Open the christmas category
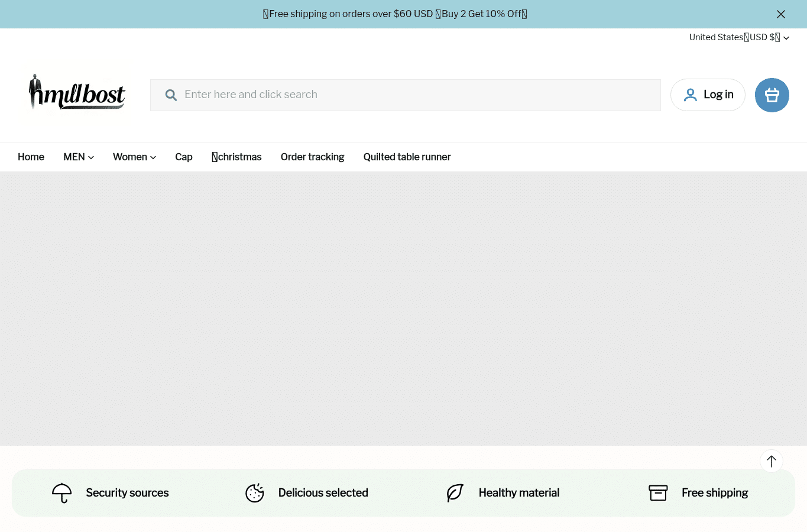This screenshot has width=807, height=532. (x=236, y=157)
